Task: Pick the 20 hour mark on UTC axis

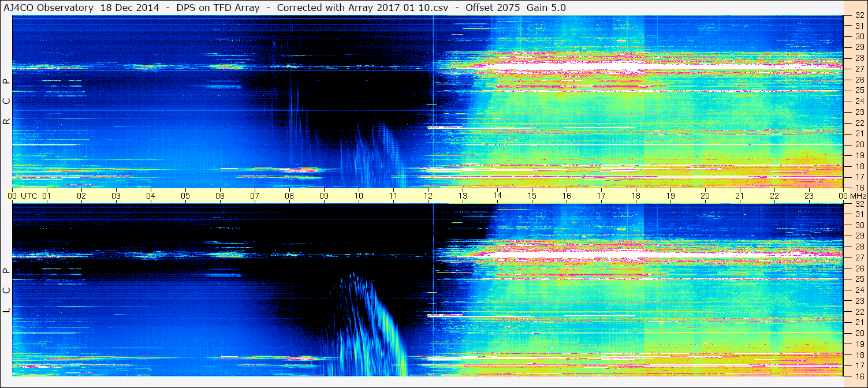Action: click(705, 196)
